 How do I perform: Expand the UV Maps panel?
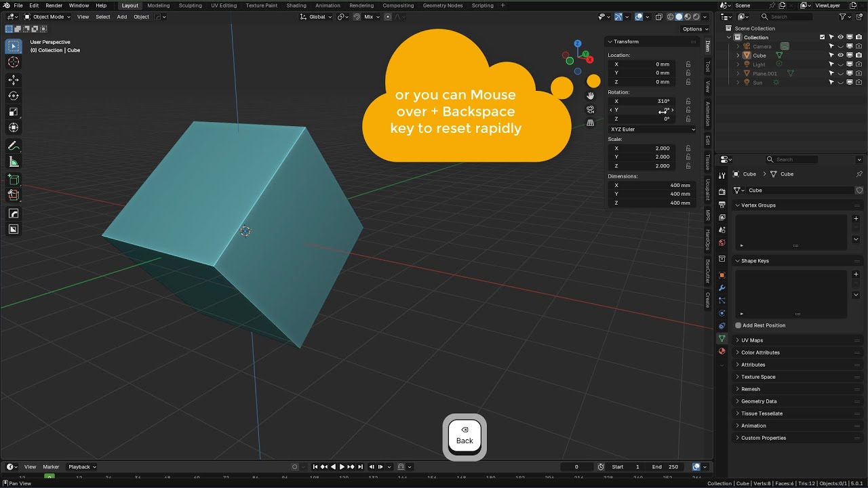pos(751,340)
